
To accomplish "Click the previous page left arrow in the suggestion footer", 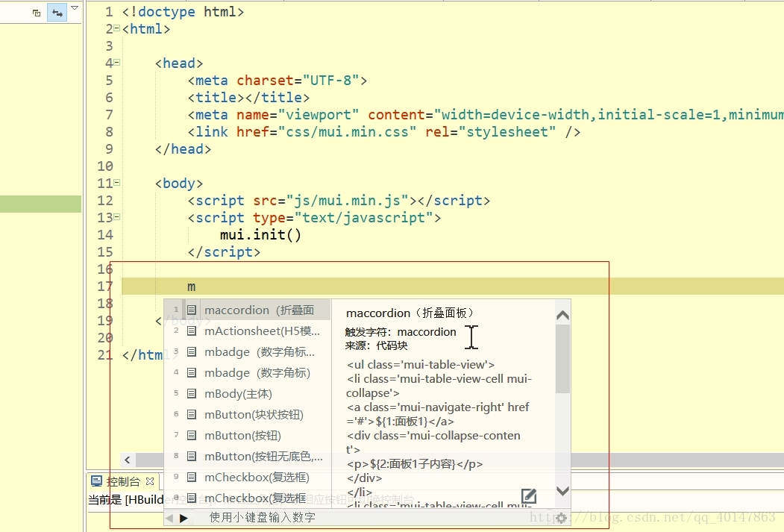I will click(x=169, y=518).
